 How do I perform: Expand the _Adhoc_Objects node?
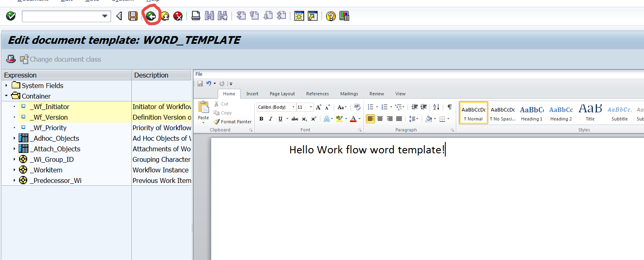15,138
